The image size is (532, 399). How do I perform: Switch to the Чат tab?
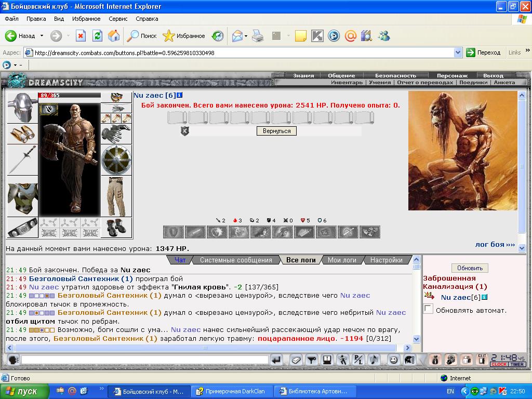(180, 260)
